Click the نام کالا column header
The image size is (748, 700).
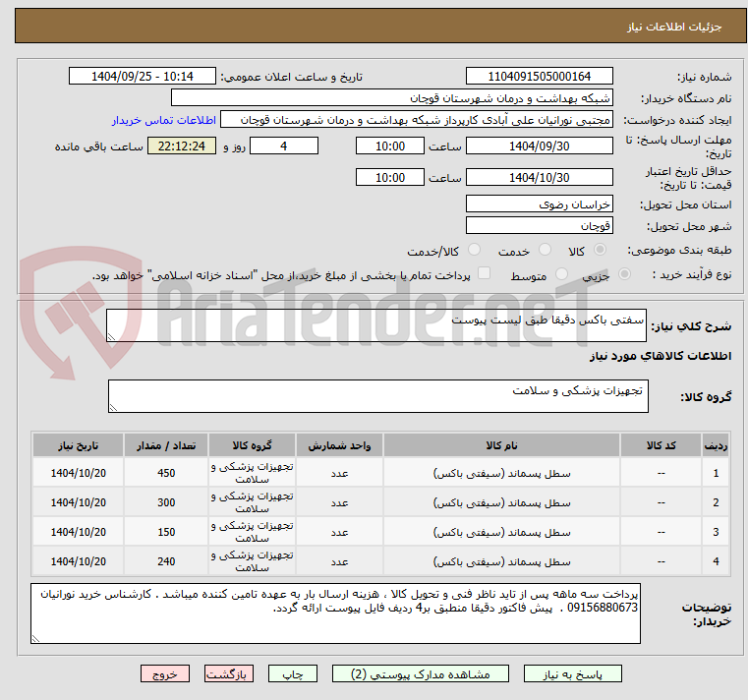pos(501,445)
